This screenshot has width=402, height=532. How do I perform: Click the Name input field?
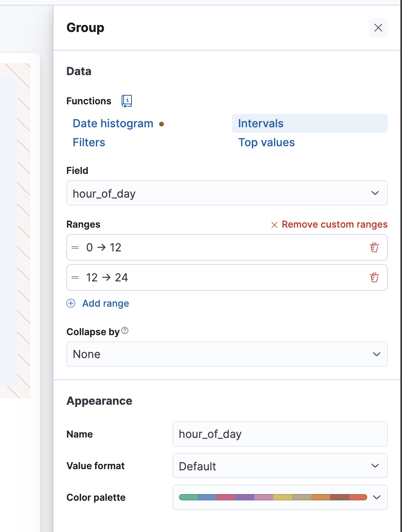280,434
